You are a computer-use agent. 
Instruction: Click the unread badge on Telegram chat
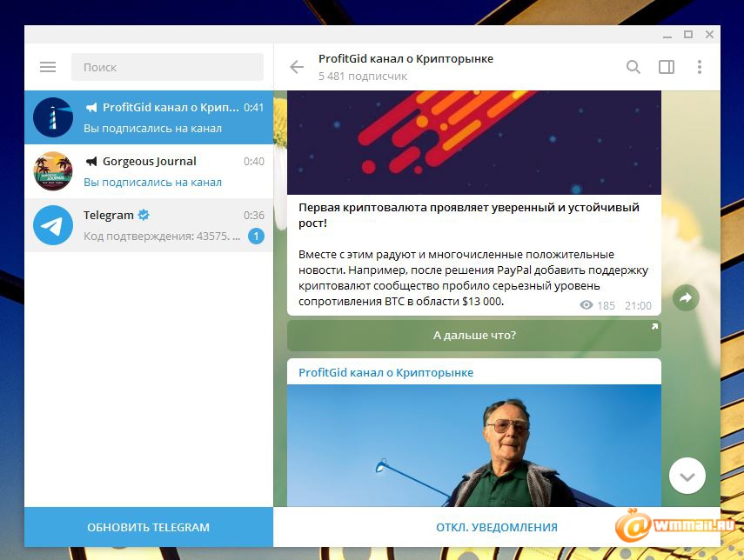256,236
